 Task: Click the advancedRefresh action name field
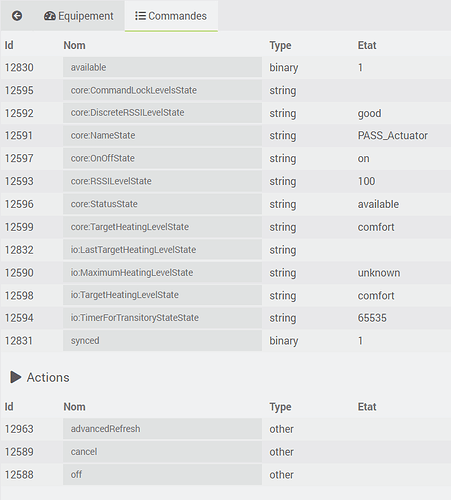(162, 429)
